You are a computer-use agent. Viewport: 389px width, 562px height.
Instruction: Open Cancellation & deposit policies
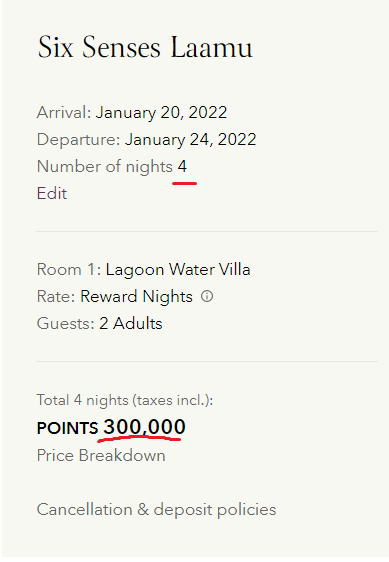click(156, 509)
